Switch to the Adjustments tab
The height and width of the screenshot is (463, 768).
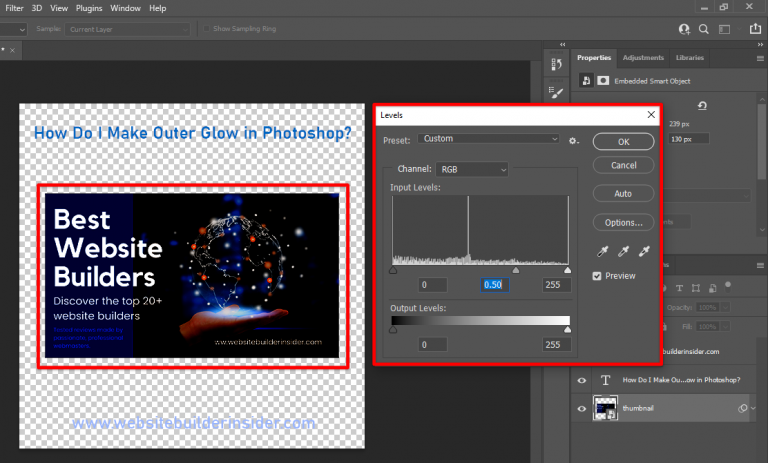(x=642, y=58)
